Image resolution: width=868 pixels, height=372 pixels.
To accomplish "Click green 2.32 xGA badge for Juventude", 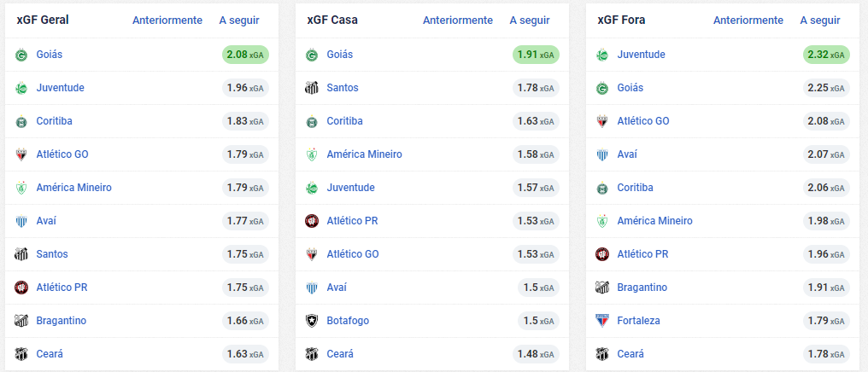I will (x=826, y=55).
